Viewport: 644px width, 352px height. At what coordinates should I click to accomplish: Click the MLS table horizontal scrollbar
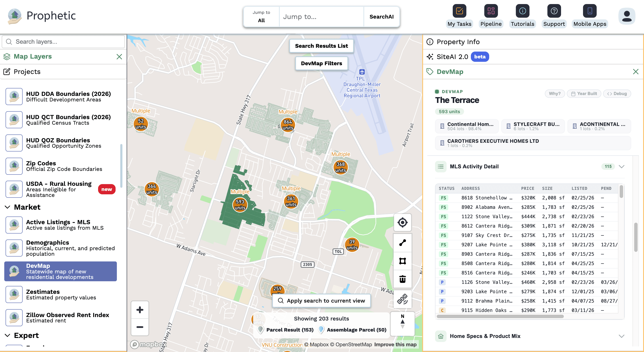pyautogui.click(x=500, y=316)
